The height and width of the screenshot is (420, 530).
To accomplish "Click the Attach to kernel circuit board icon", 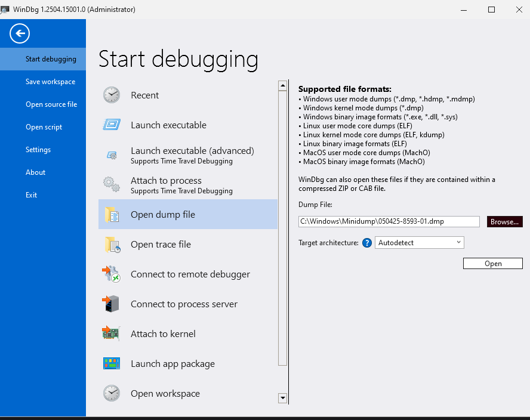I will (111, 333).
